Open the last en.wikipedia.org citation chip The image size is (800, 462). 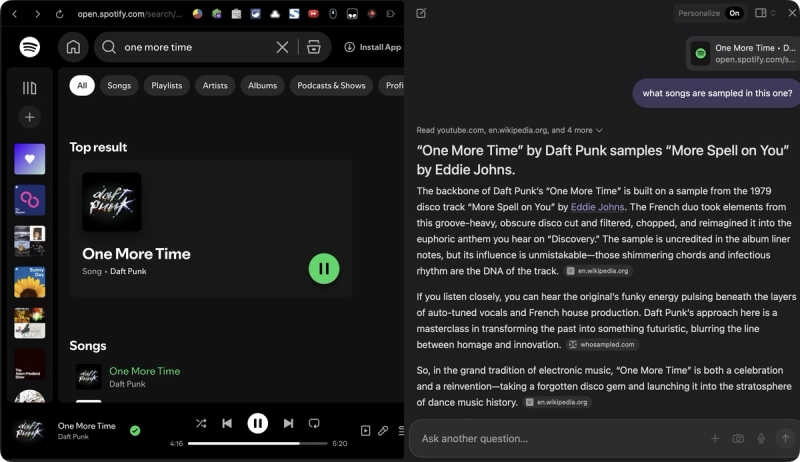(x=557, y=402)
